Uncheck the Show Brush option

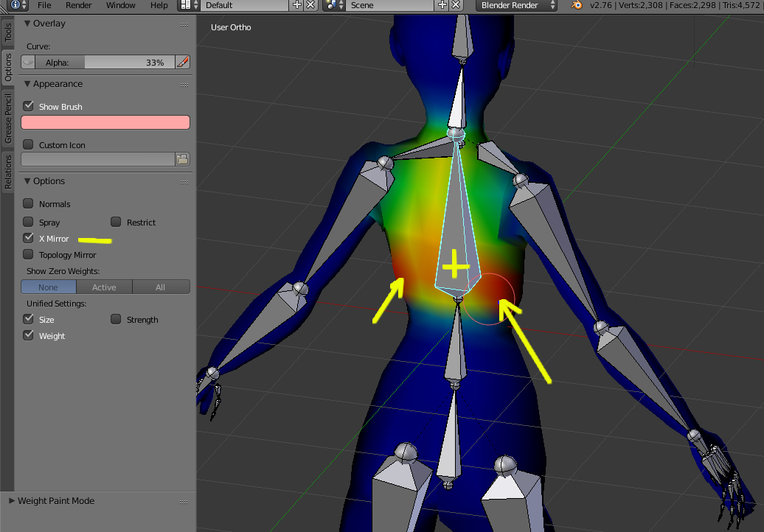[x=29, y=106]
